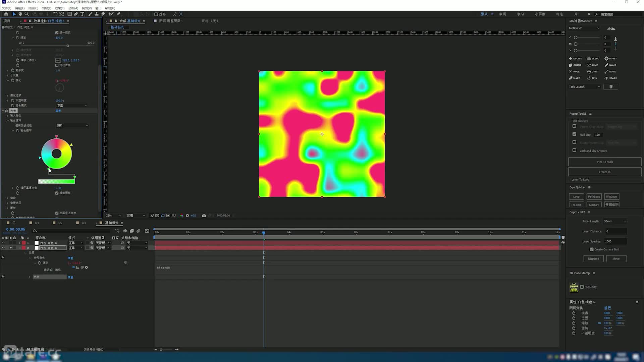The image size is (644, 362).
Task: Switch to the Project (项目) panel tab
Action: pos(7,21)
